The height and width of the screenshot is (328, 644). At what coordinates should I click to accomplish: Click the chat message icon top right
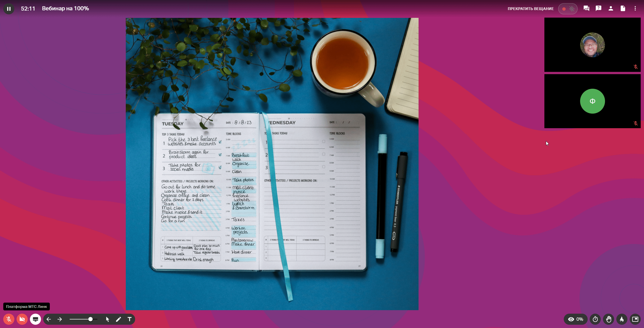[586, 8]
